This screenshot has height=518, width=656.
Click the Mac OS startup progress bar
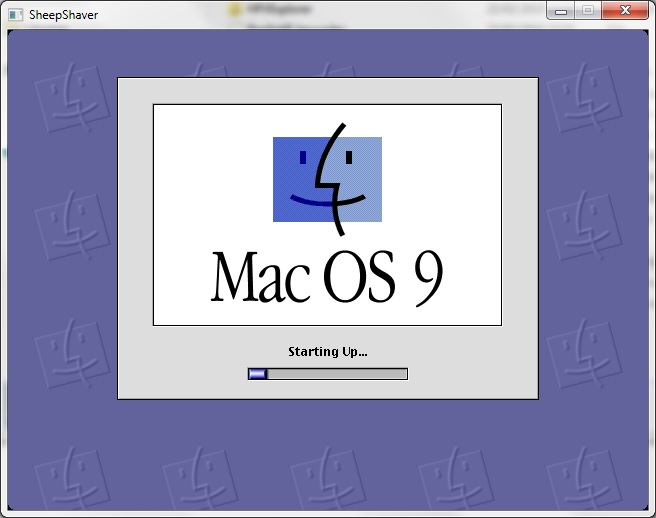pyautogui.click(x=328, y=374)
